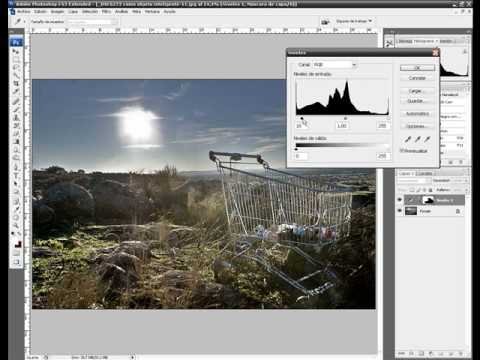Select the Eraser tool
The image size is (480, 360).
pos(16,134)
